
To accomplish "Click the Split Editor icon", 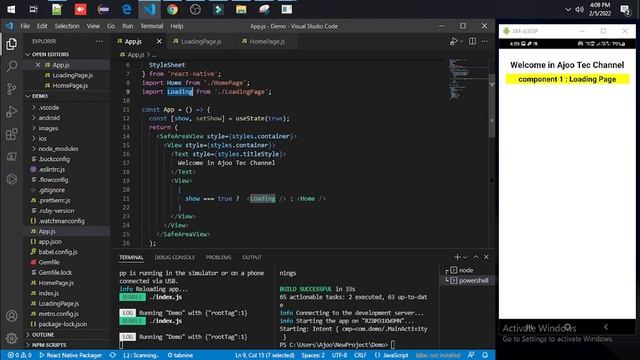I will click(x=472, y=41).
